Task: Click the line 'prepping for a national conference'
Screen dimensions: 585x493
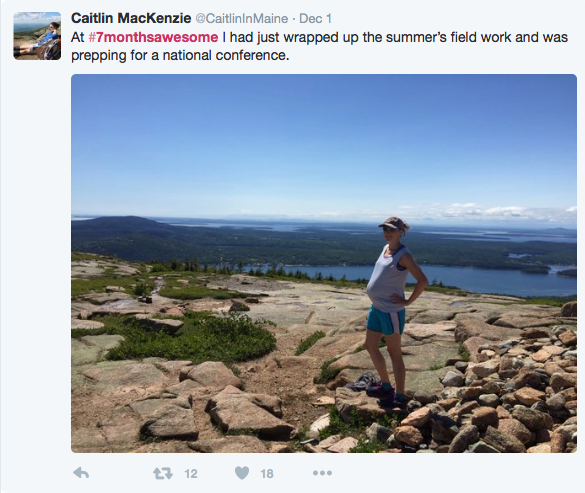Action: (180, 55)
